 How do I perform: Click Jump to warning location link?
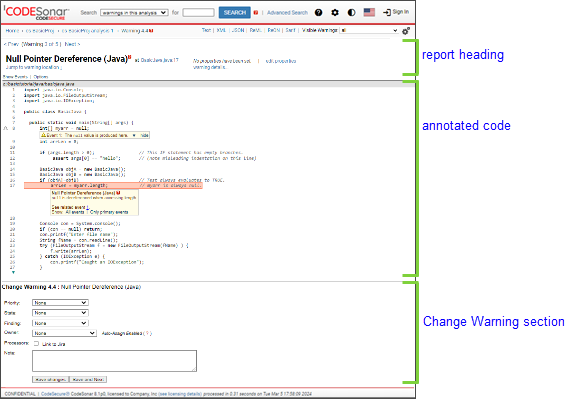point(34,67)
